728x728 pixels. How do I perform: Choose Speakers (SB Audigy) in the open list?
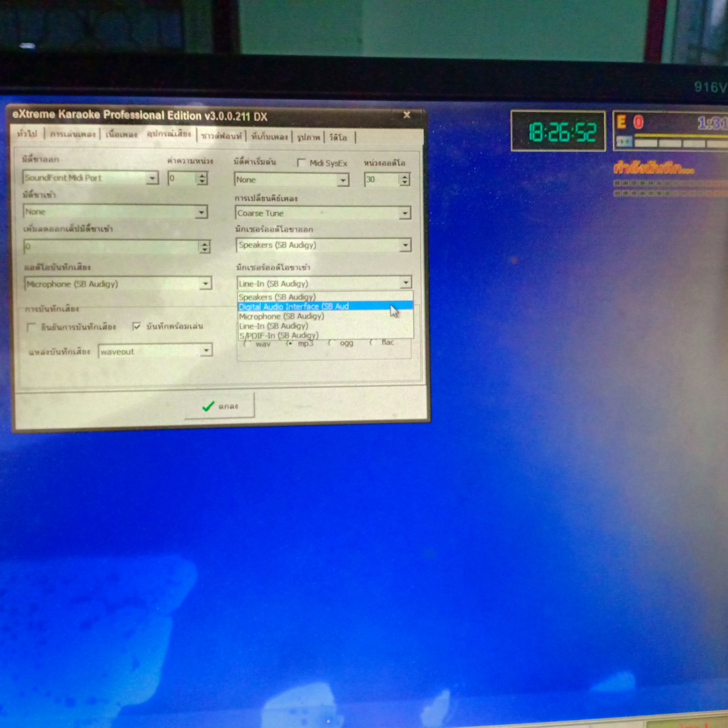(325, 297)
